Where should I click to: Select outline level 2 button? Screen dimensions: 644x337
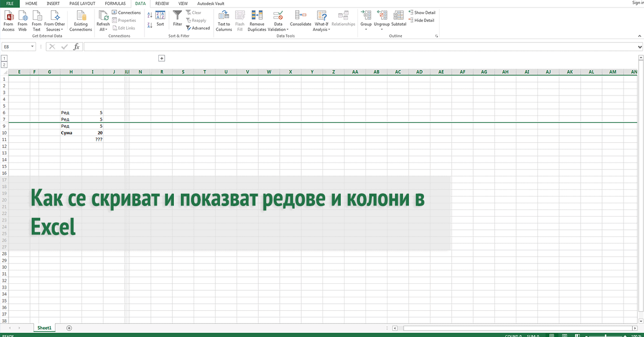pyautogui.click(x=4, y=64)
